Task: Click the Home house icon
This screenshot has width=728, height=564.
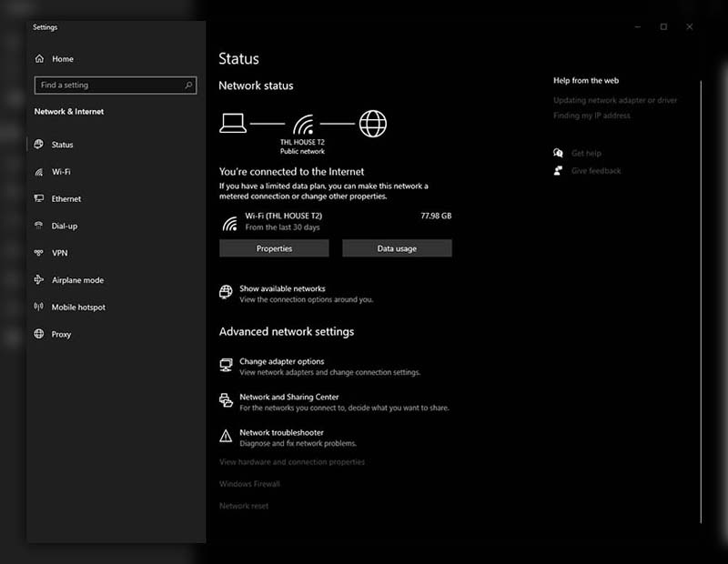Action: click(x=39, y=58)
